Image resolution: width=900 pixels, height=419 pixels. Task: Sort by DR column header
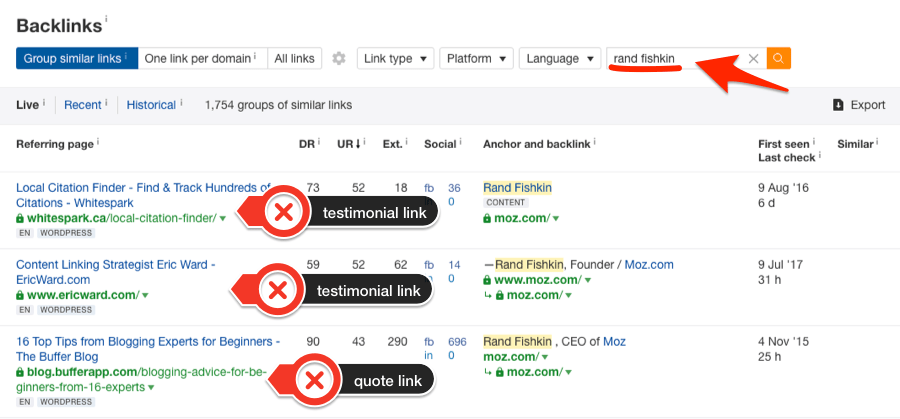[307, 144]
